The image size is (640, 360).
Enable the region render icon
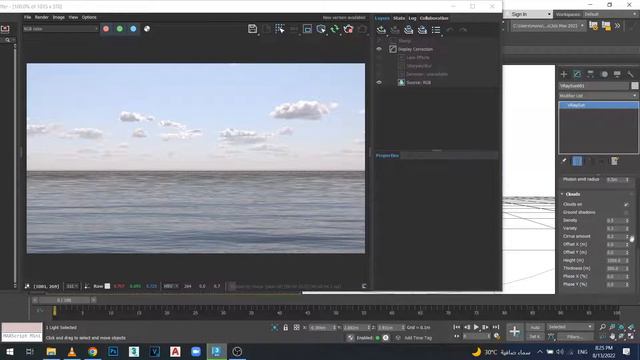point(307,29)
